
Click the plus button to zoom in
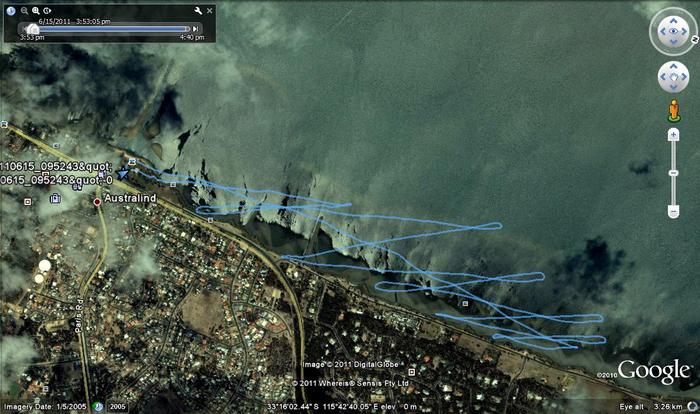pos(674,133)
